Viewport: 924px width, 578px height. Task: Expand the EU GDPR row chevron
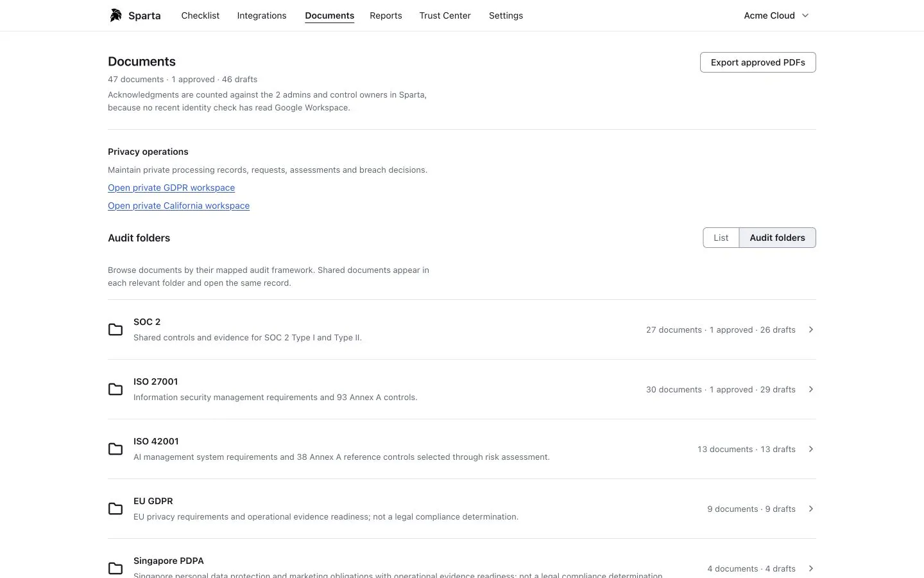(x=811, y=509)
